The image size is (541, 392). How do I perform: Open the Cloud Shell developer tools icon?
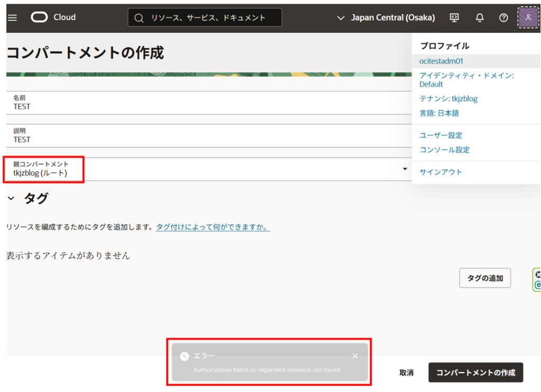point(454,17)
